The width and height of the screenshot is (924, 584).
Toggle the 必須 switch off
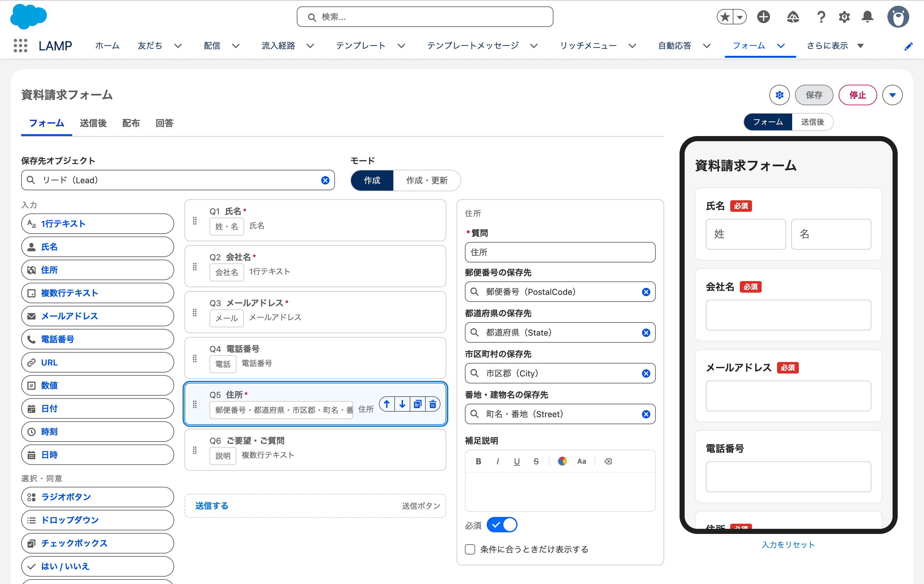click(x=502, y=525)
